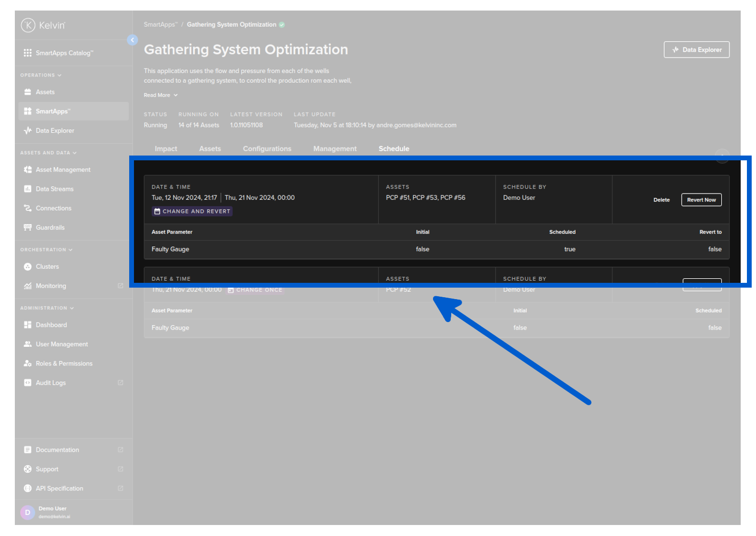The height and width of the screenshot is (536, 756).
Task: Open Data Streams section
Action: tap(55, 189)
